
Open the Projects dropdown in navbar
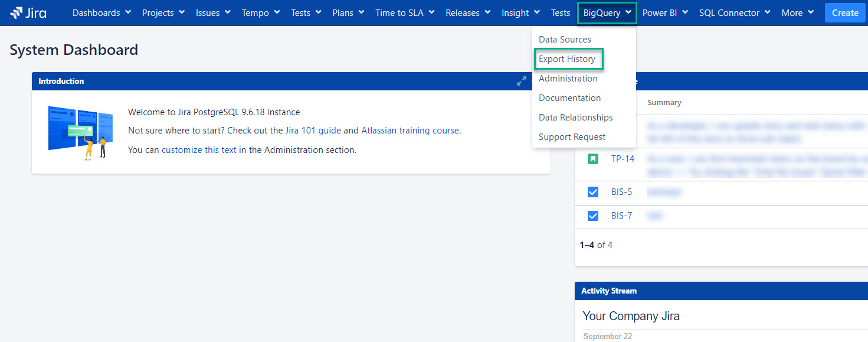click(163, 13)
